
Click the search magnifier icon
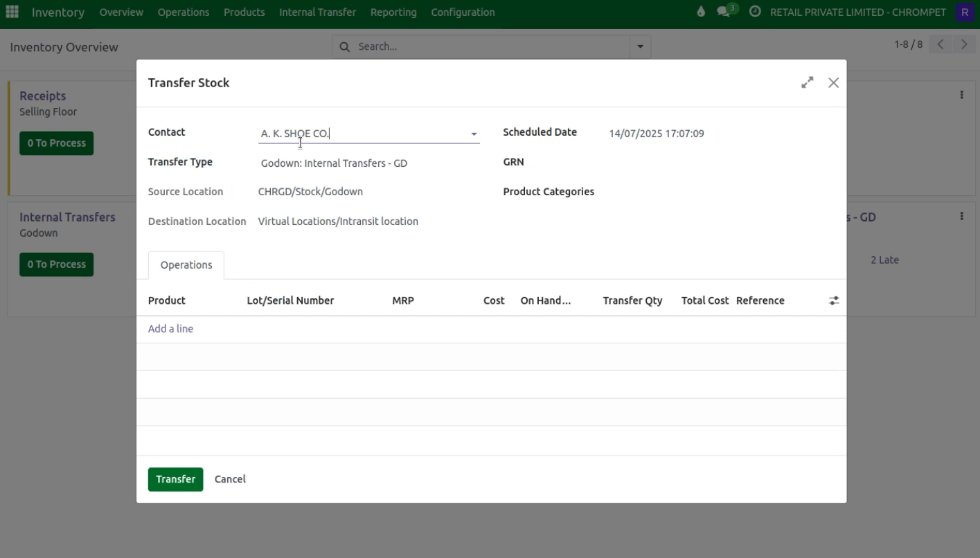[x=345, y=46]
